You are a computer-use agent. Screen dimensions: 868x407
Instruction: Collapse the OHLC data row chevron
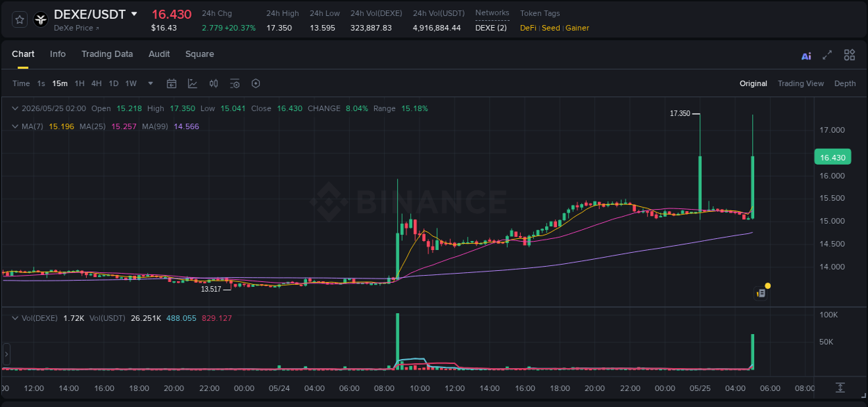point(15,108)
